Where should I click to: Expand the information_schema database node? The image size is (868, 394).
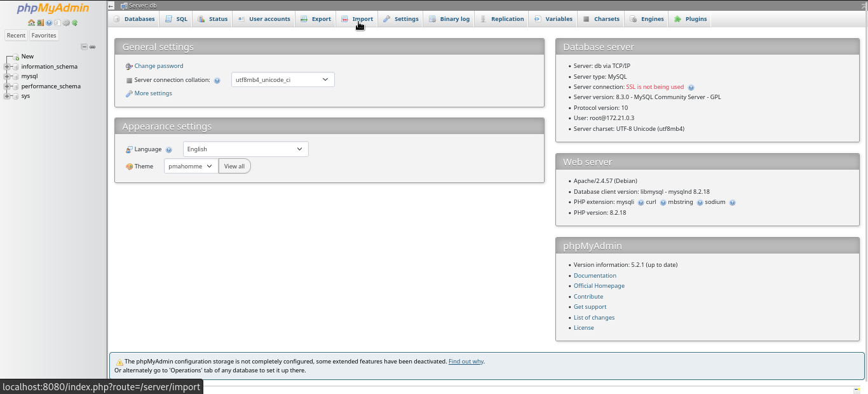pos(7,67)
